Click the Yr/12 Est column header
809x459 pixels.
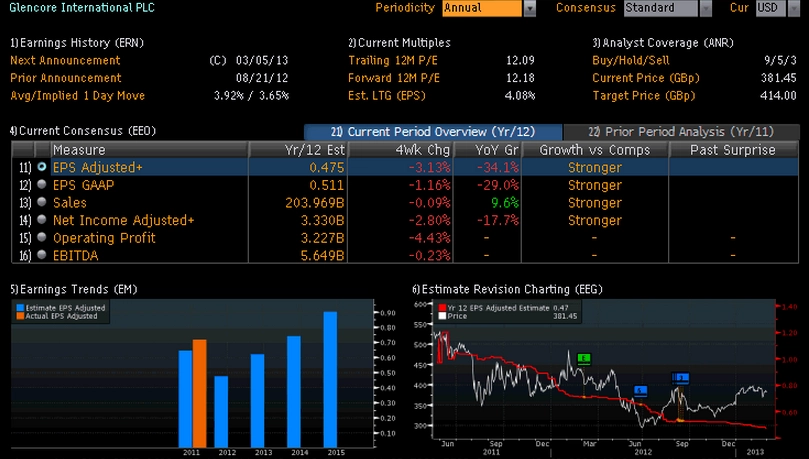click(x=298, y=150)
